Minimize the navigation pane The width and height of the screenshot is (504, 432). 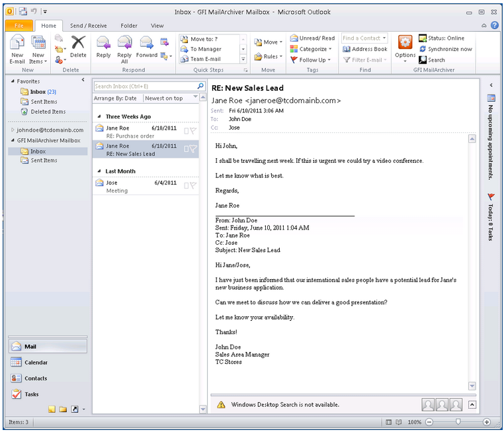coord(83,79)
